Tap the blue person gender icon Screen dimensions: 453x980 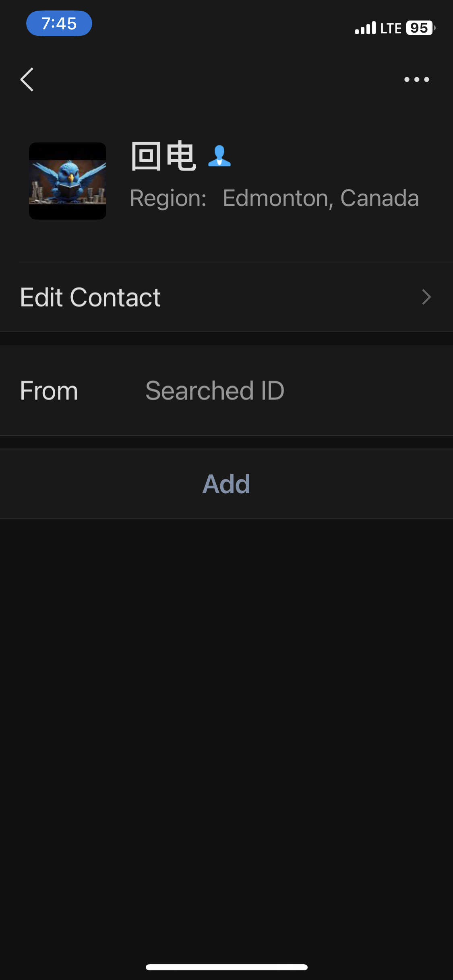tap(219, 156)
